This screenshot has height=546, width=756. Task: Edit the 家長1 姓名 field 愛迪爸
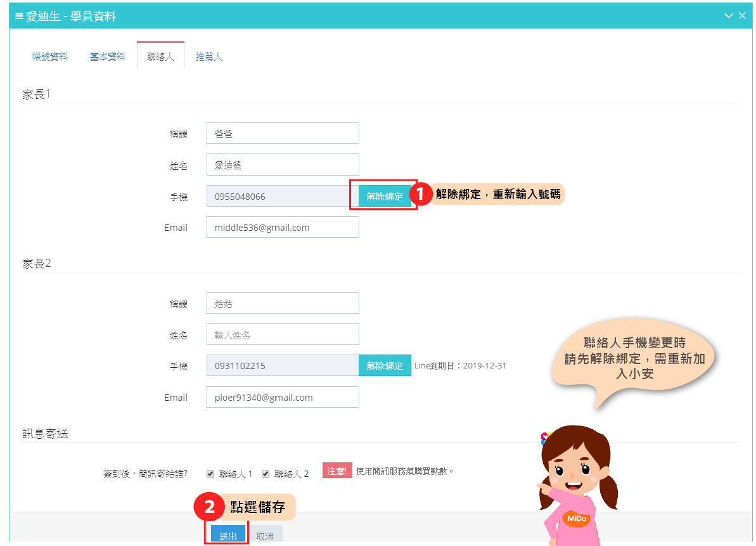pyautogui.click(x=283, y=165)
